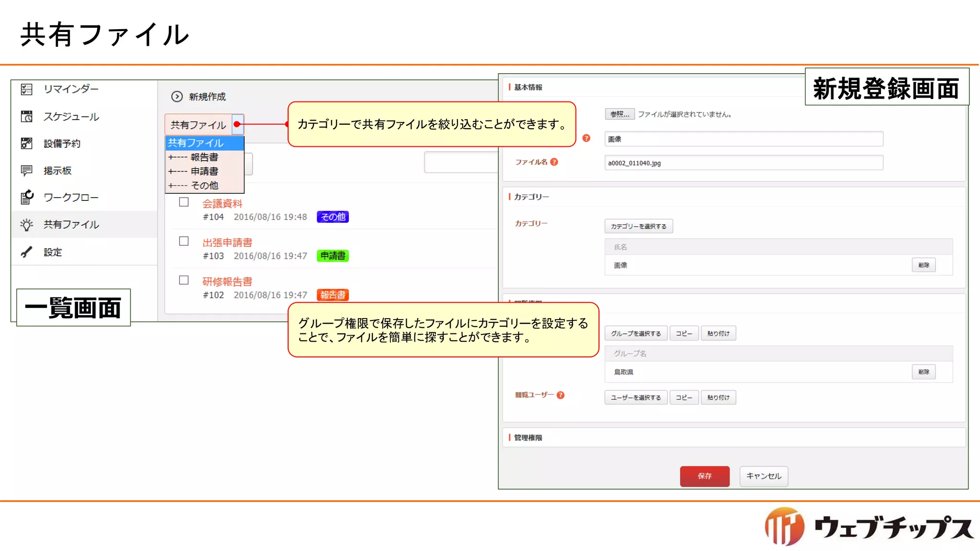Click the #104 2016/08/16 19:48 entry text
980x551 pixels.
[255, 217]
